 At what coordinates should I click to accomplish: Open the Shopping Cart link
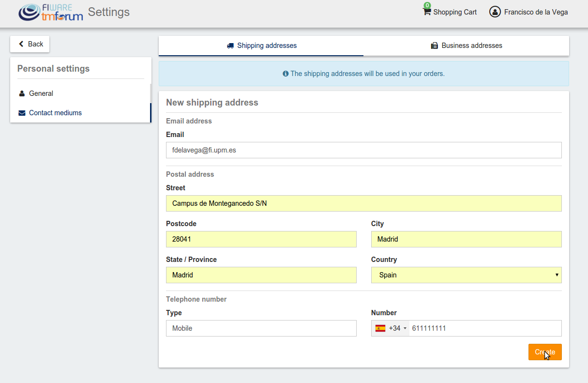click(450, 12)
